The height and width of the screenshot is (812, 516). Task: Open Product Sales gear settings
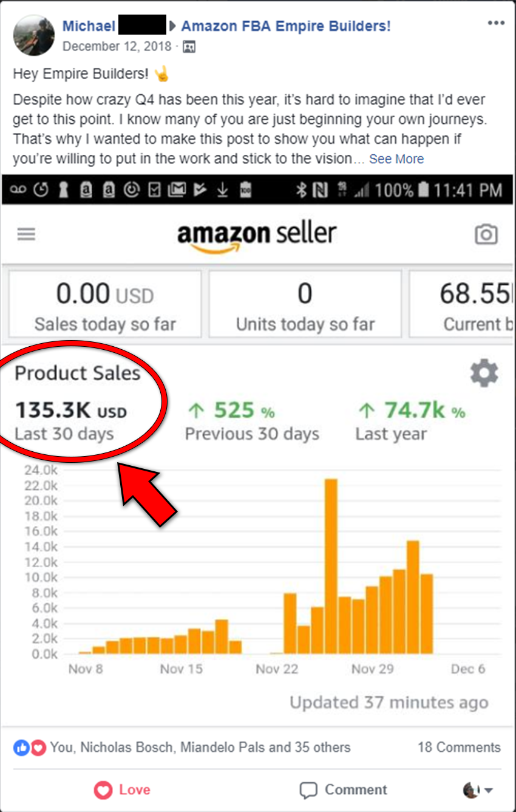click(x=484, y=373)
